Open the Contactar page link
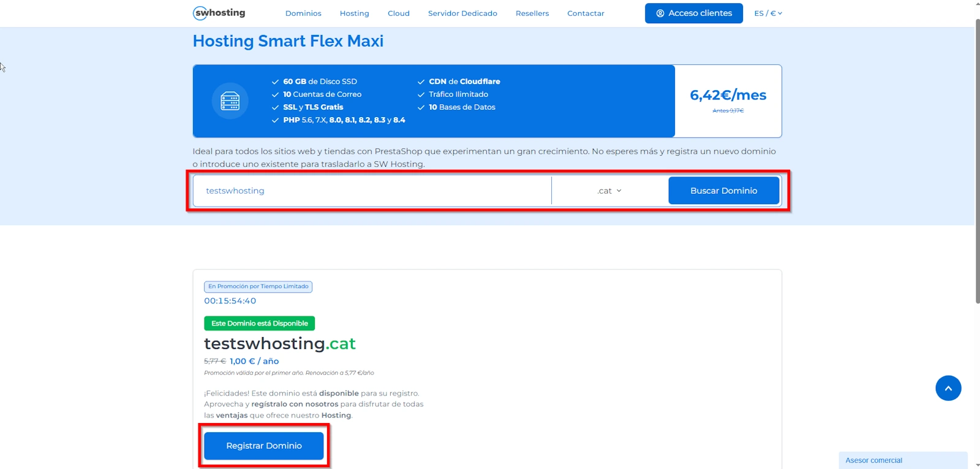 pyautogui.click(x=586, y=13)
